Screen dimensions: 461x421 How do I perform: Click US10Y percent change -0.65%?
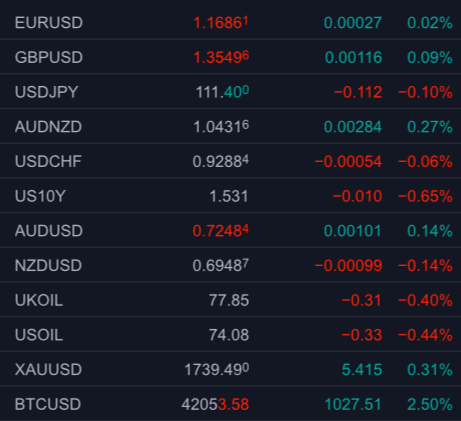coord(425,196)
